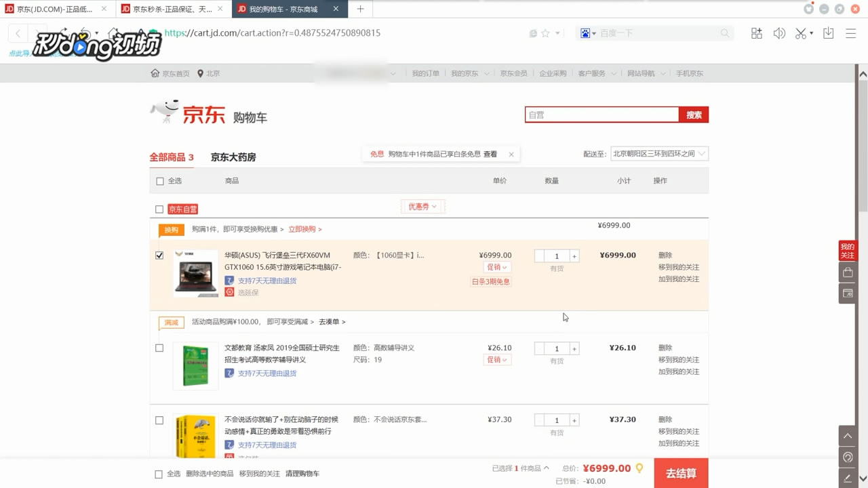Expand the 优惠券 coupon dropdown

(422, 206)
